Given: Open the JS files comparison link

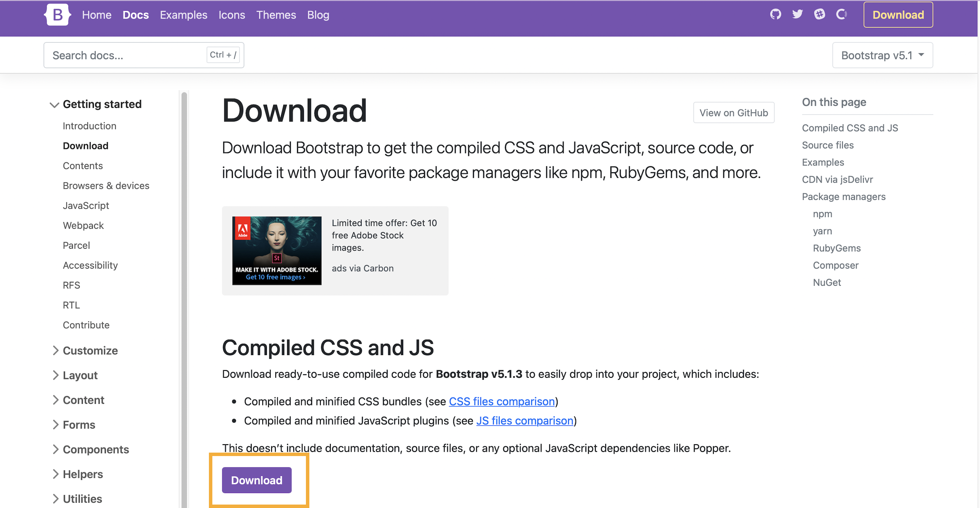Looking at the screenshot, I should click(524, 421).
